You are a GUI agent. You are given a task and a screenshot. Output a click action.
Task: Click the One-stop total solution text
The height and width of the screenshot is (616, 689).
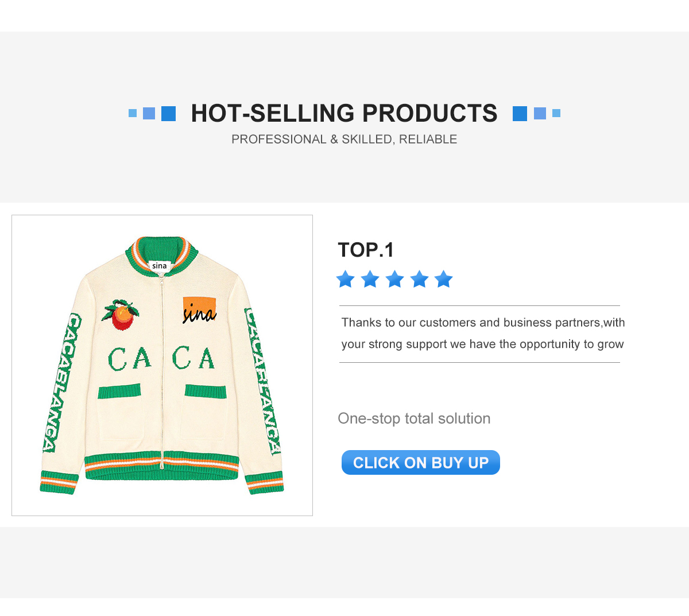414,419
